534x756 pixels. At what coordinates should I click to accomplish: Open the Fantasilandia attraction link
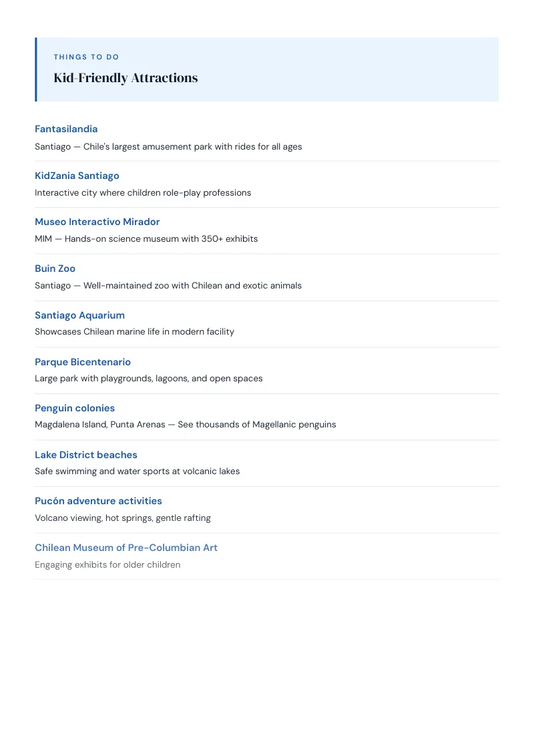[x=66, y=129]
